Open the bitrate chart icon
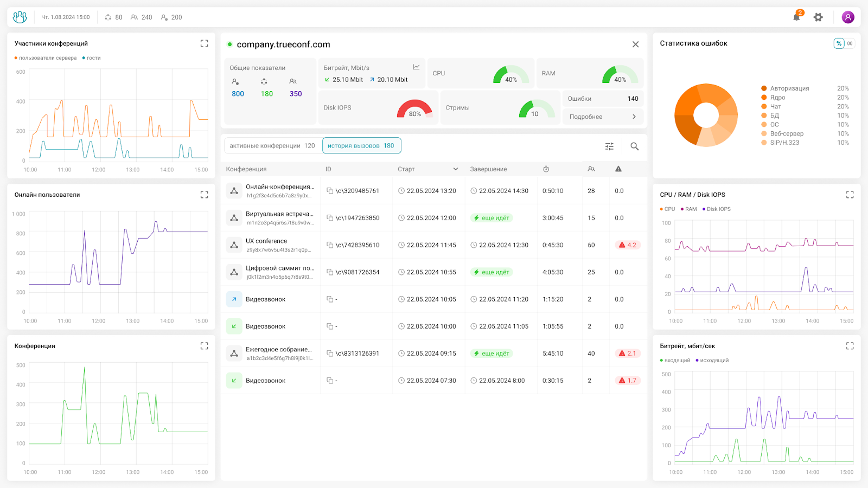 coord(416,67)
